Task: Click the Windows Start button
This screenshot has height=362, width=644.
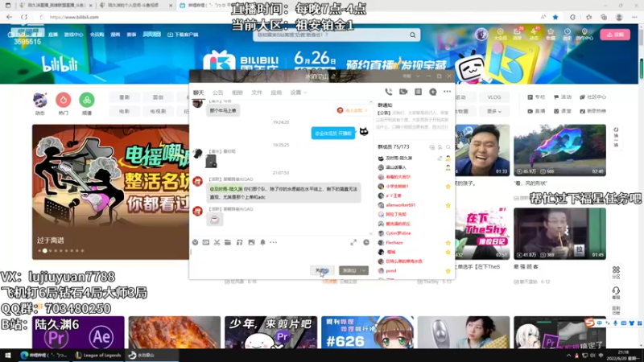Action: (x=8, y=356)
